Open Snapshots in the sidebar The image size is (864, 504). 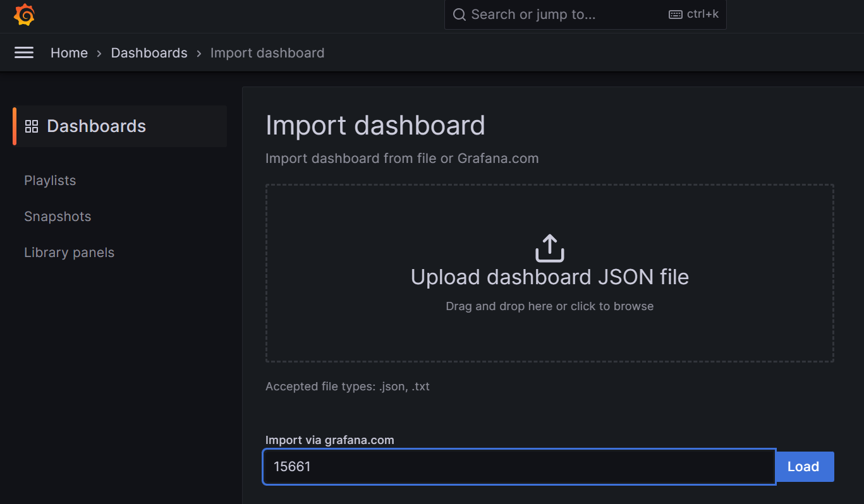(58, 217)
